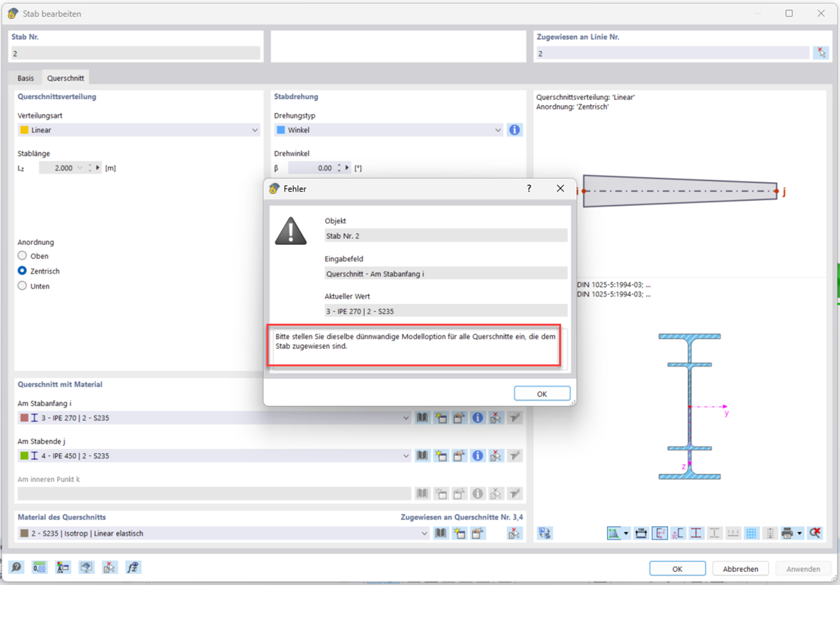The height and width of the screenshot is (631, 840).
Task: Open section library for Stabende j
Action: coord(423,456)
